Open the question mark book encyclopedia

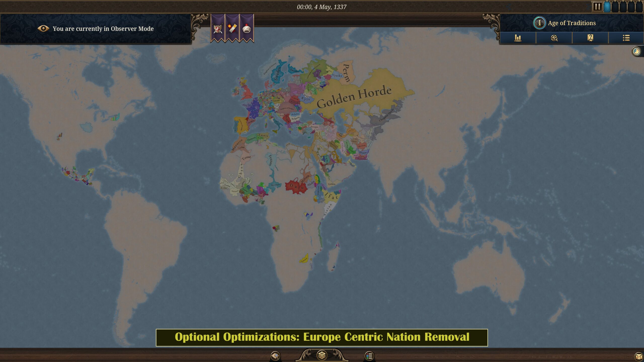coord(590,38)
